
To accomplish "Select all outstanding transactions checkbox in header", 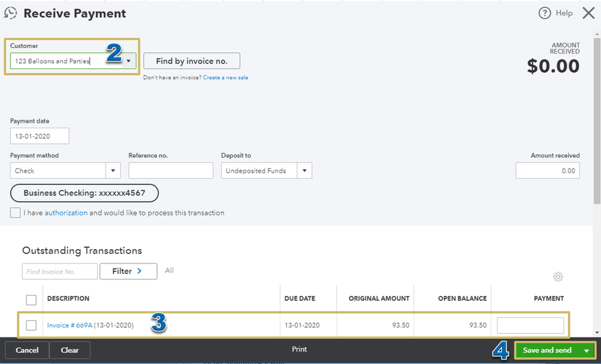I will click(31, 300).
